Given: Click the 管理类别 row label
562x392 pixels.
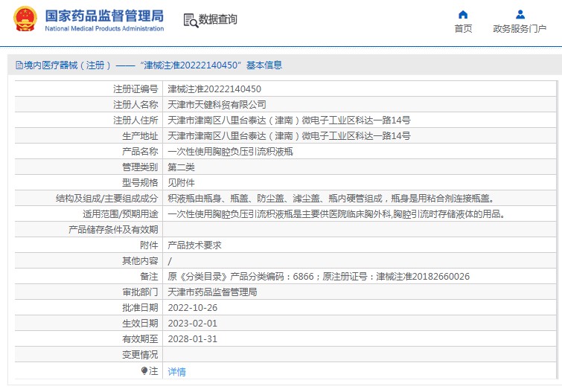Looking at the screenshot, I should pyautogui.click(x=140, y=167).
